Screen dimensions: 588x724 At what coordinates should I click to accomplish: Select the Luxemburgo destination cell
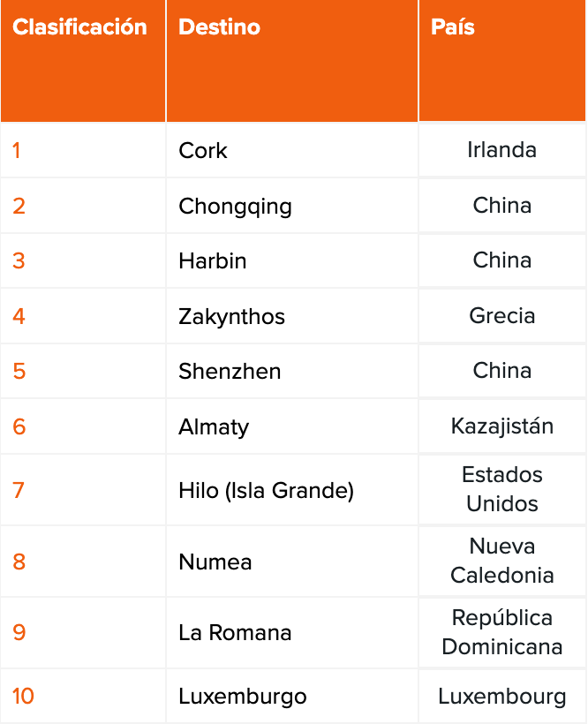tap(243, 697)
